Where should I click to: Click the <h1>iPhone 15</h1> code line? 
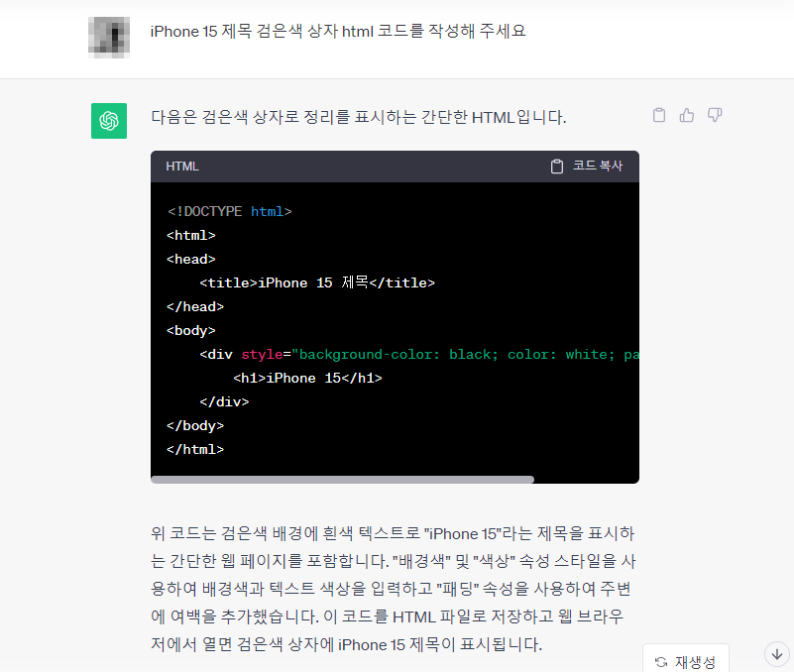pyautogui.click(x=307, y=378)
